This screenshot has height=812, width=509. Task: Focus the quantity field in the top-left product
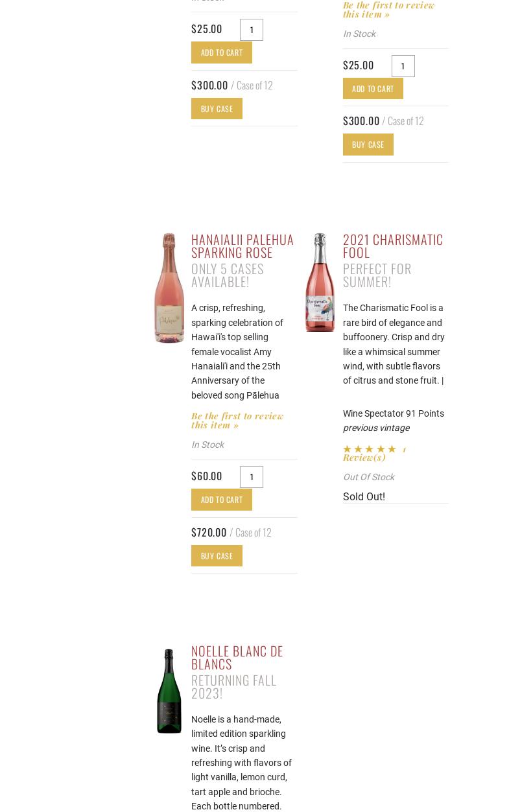tap(252, 30)
